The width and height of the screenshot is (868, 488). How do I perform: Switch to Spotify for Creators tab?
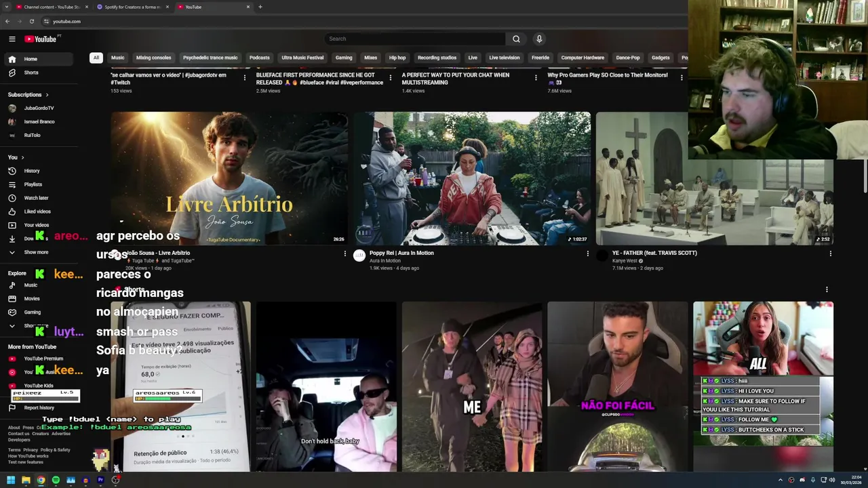click(132, 7)
